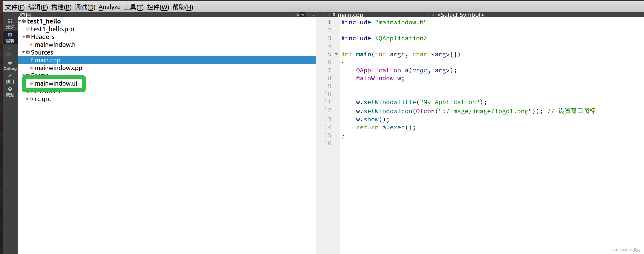Viewport: 644px width, 254px height.
Task: Open the 工具(T) menu
Action: [134, 7]
